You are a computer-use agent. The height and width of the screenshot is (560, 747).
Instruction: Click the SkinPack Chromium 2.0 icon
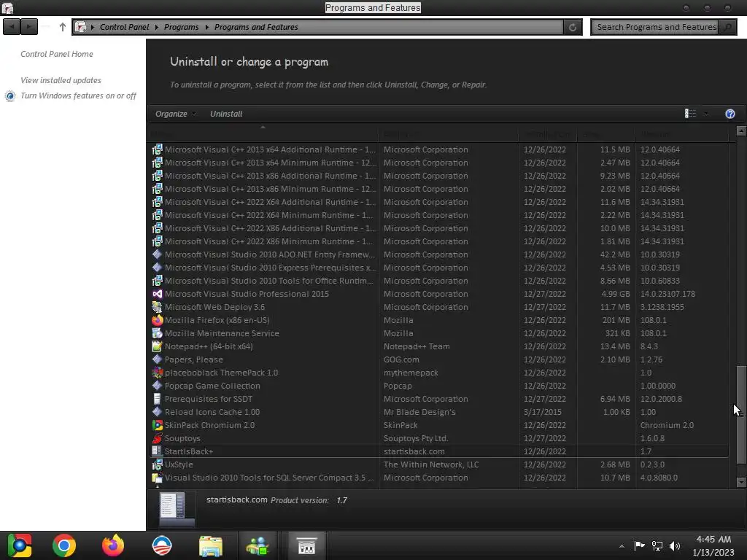tap(158, 425)
